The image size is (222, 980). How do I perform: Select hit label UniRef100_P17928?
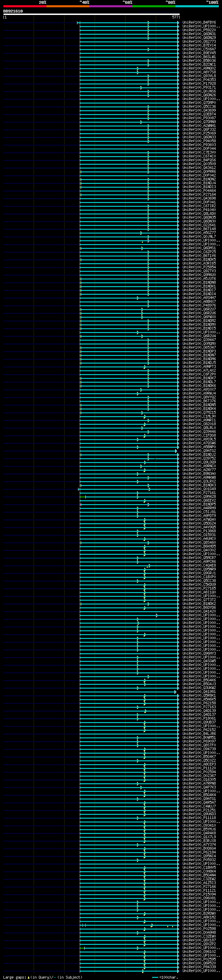[199, 84]
